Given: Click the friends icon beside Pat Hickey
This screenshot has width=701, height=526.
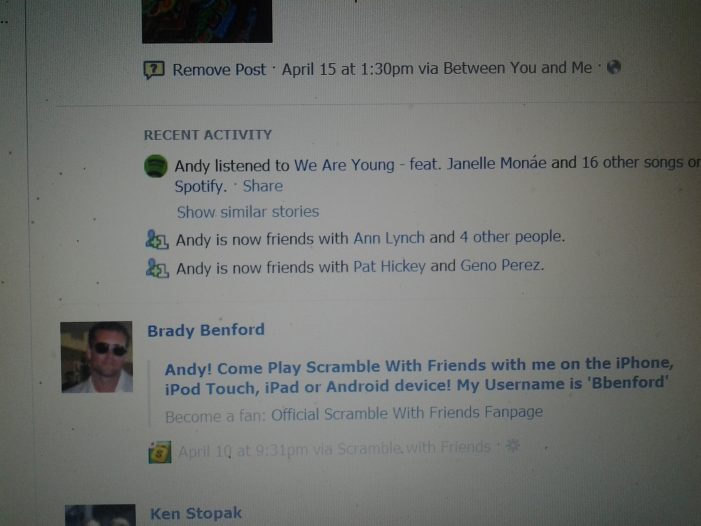Looking at the screenshot, I should point(157,268).
